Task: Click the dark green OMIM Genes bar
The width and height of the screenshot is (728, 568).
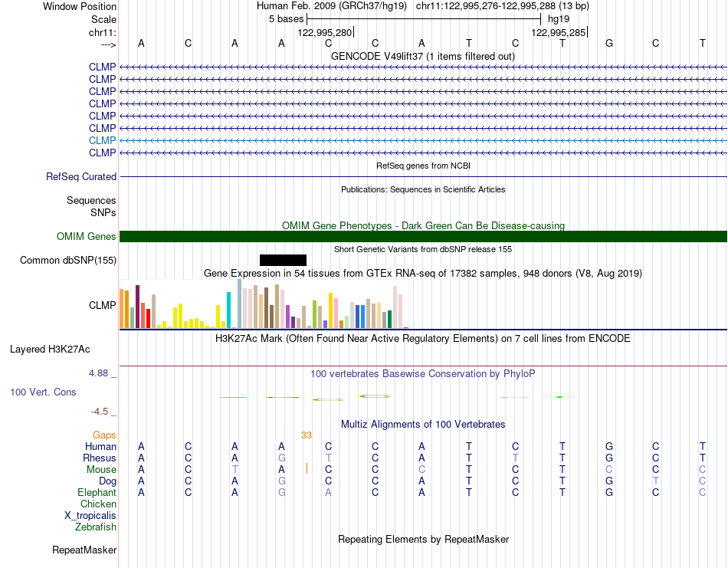Action: coord(423,236)
